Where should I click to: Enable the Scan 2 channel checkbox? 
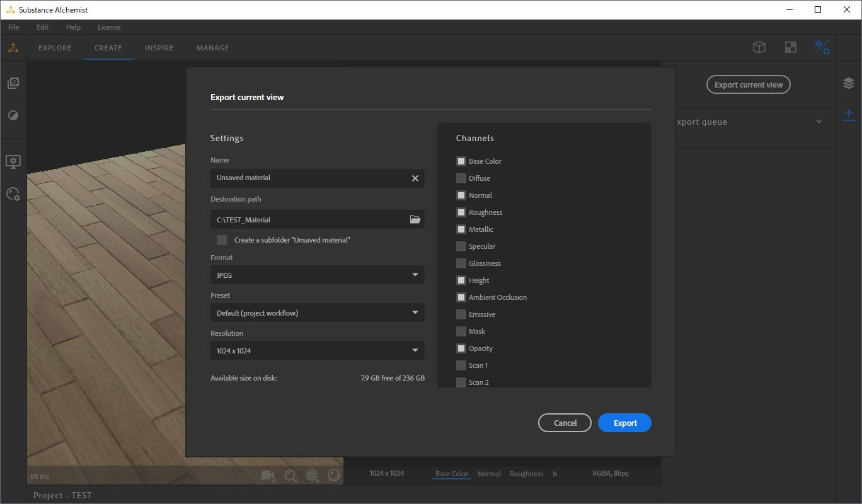coord(461,382)
